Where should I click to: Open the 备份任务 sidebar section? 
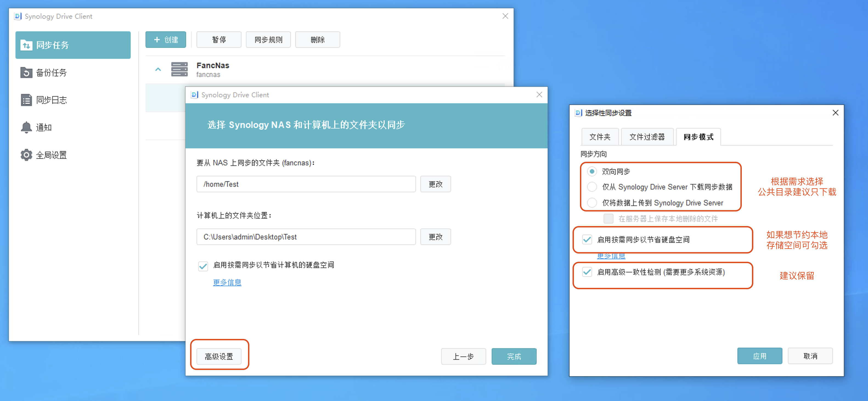73,73
